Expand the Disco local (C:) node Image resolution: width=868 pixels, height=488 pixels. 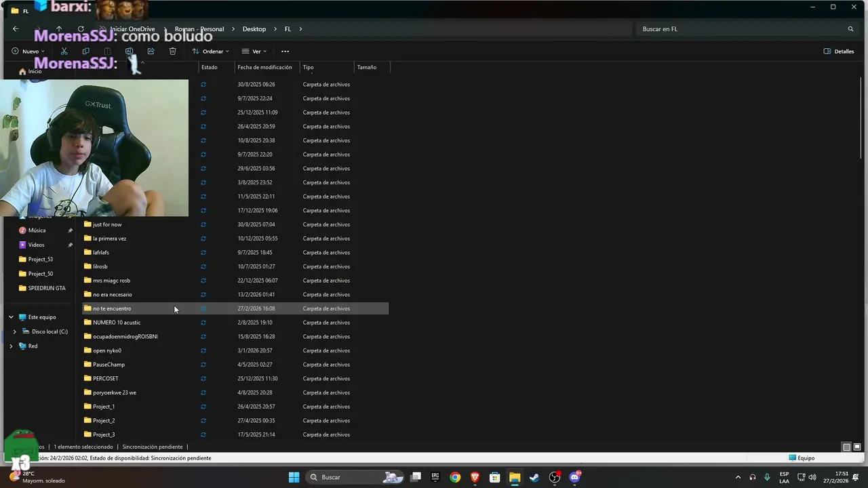pos(15,331)
